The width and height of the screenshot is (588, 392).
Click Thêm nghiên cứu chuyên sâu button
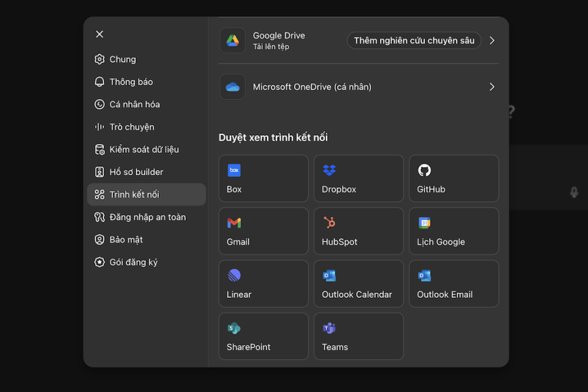[414, 41]
